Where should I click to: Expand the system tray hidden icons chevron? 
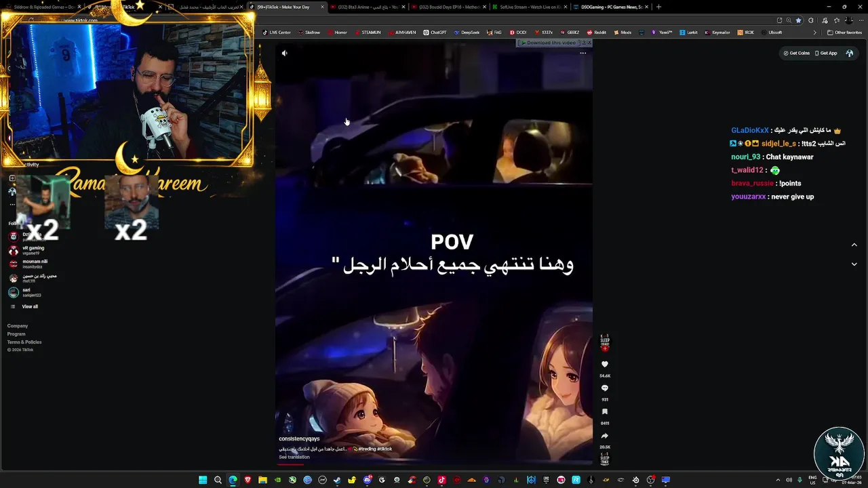tap(778, 480)
